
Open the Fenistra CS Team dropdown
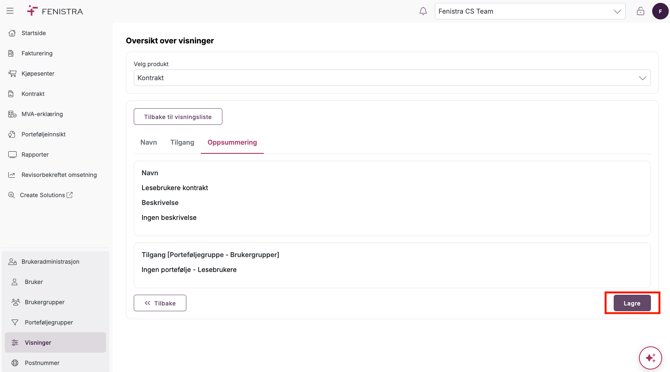tap(530, 12)
